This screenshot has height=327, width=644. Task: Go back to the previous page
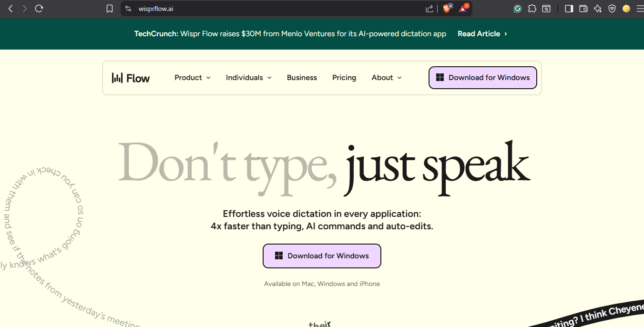click(x=10, y=9)
